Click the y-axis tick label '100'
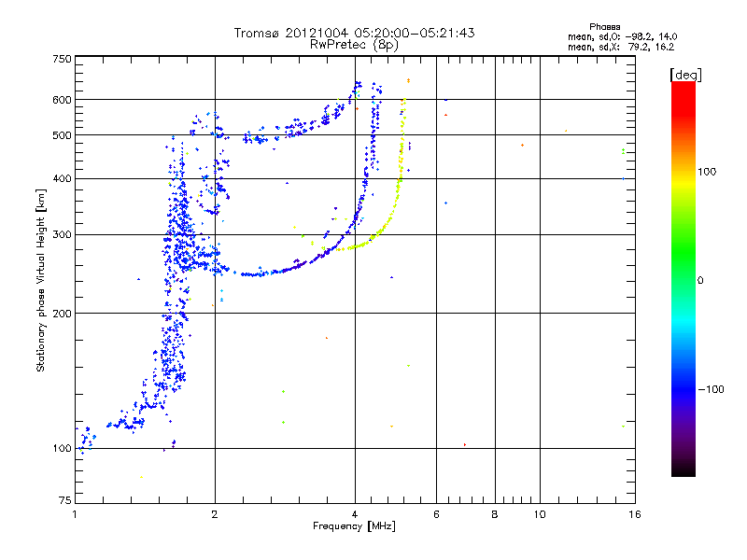Screen dimensions: 747x560 click(x=62, y=449)
